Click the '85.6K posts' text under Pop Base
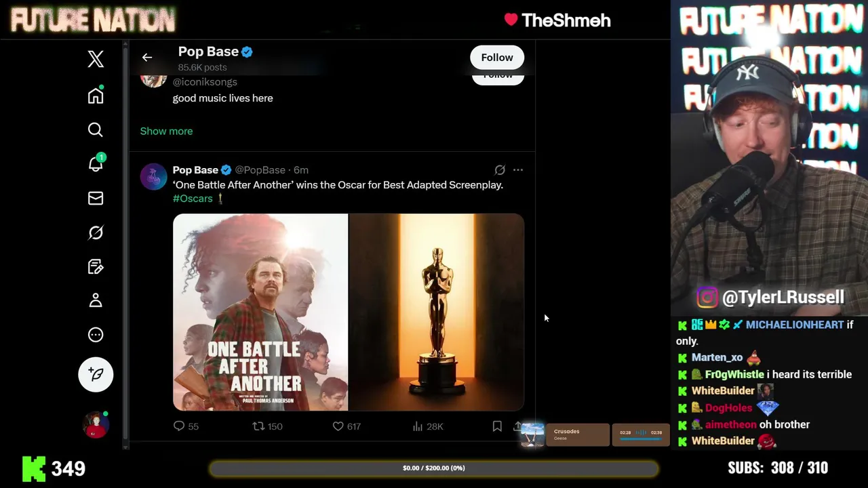Image resolution: width=868 pixels, height=488 pixels. pos(202,67)
